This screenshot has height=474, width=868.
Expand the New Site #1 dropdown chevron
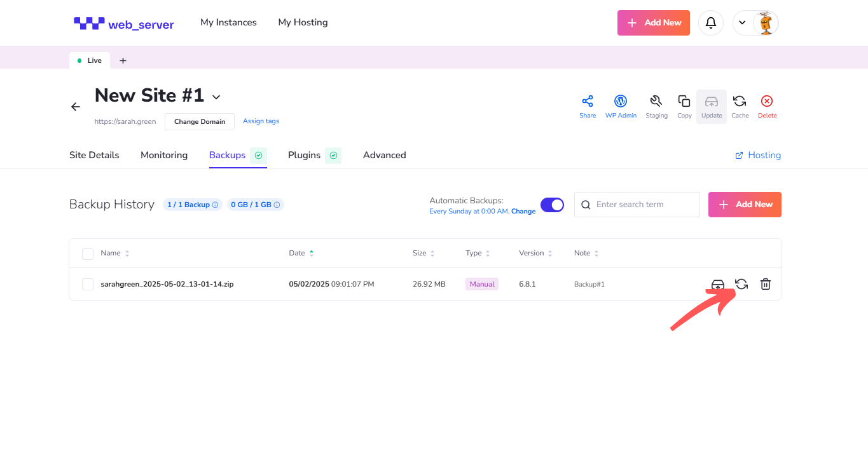point(216,97)
